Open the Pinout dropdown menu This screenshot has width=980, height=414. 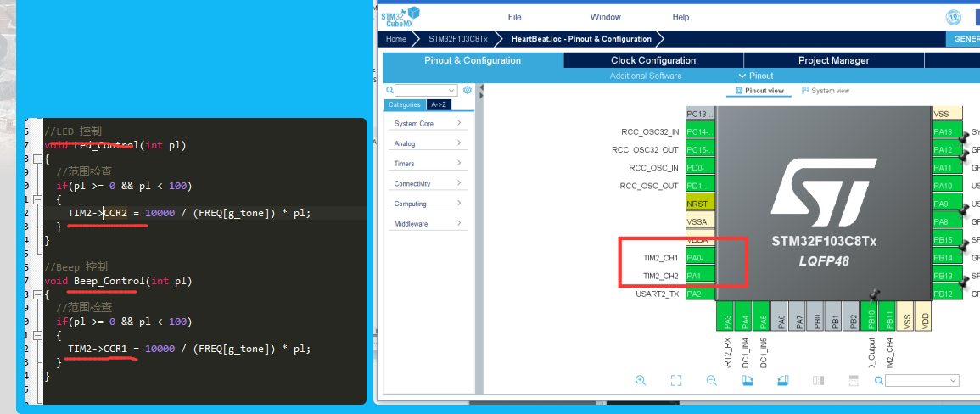click(x=756, y=76)
